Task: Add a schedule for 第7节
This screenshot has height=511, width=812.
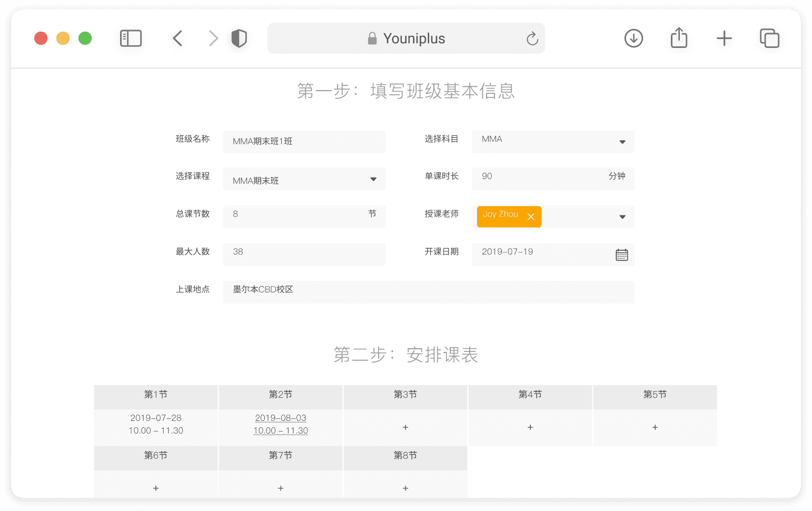Action: point(281,488)
